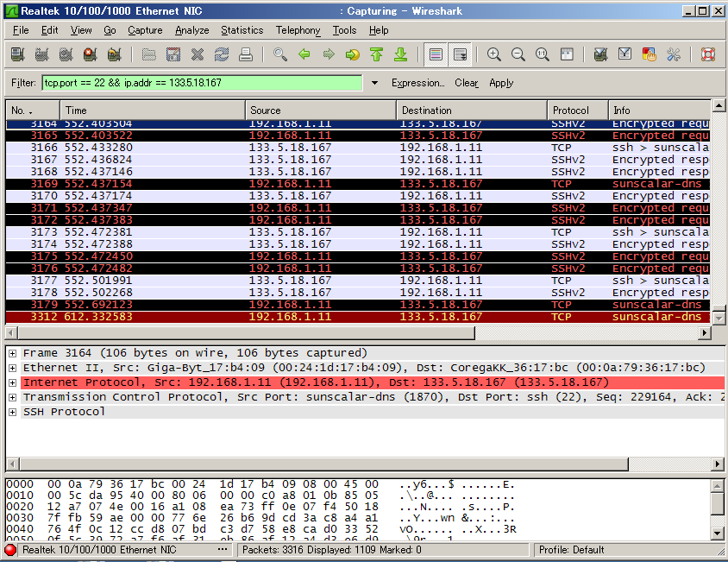This screenshot has width=728, height=562.
Task: Jump to the first packet icon
Action: coord(377,54)
